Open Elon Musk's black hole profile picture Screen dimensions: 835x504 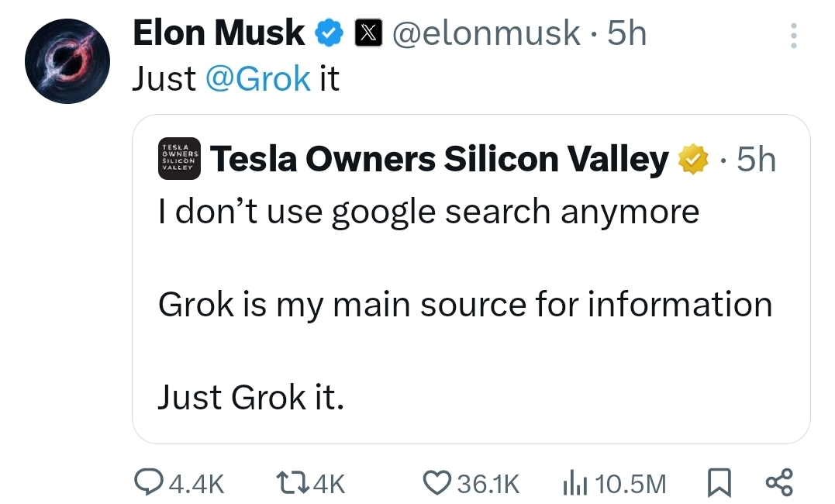67,62
